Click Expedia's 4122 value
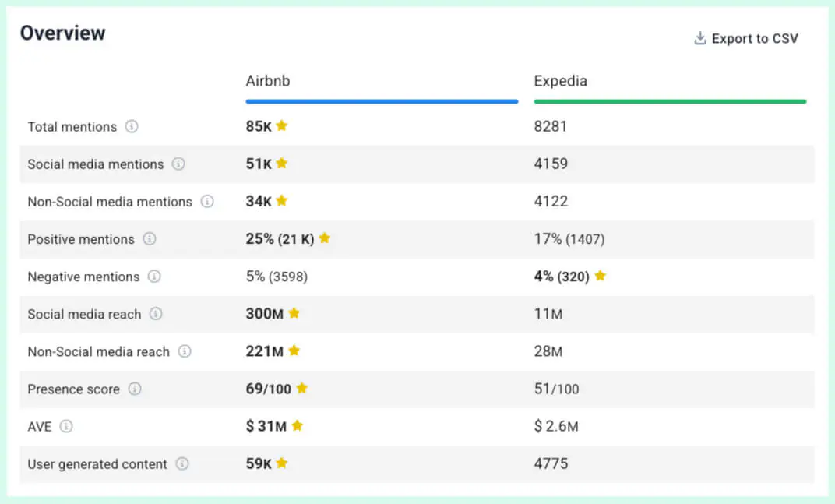This screenshot has width=835, height=504. click(551, 202)
